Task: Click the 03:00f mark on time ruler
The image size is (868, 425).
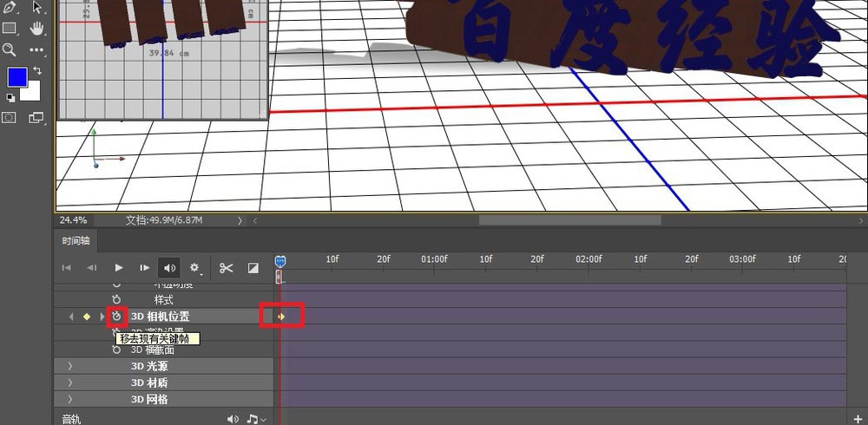Action: tap(742, 259)
